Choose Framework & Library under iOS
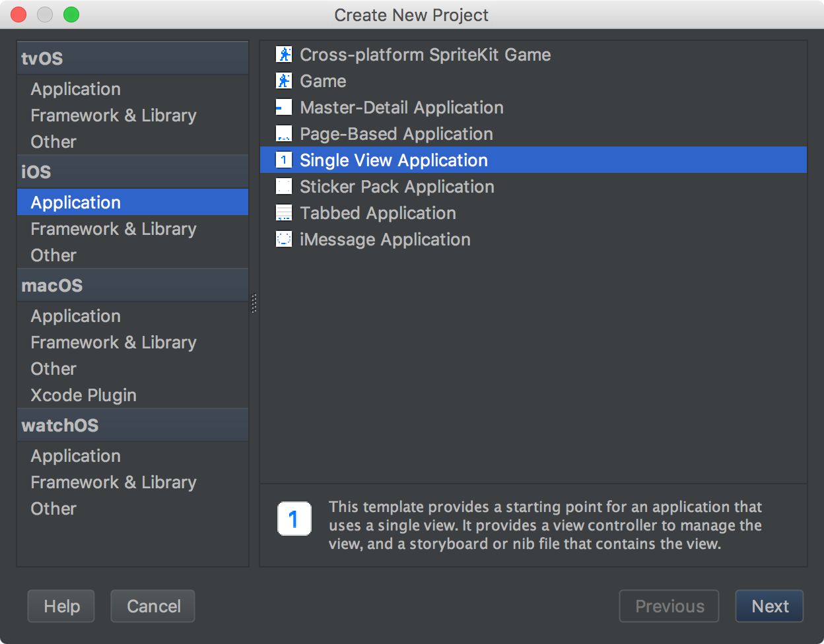This screenshot has height=644, width=824. [x=114, y=229]
